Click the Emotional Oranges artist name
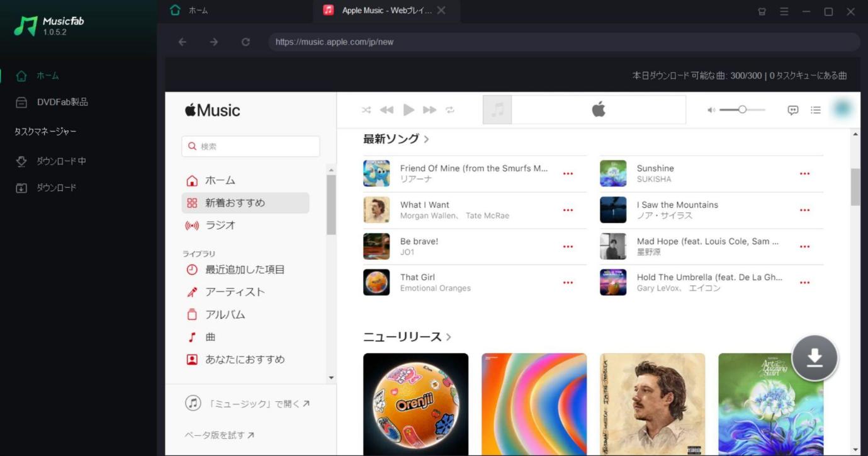The height and width of the screenshot is (456, 868). [436, 288]
